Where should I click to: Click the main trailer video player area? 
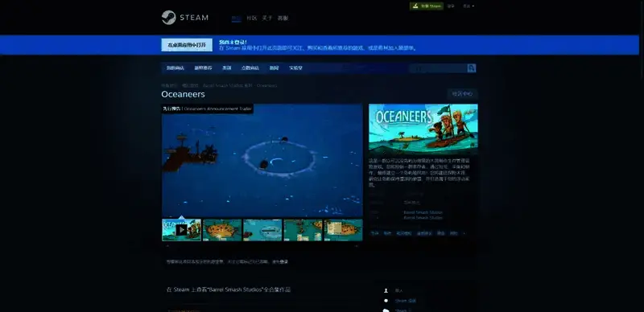click(262, 161)
